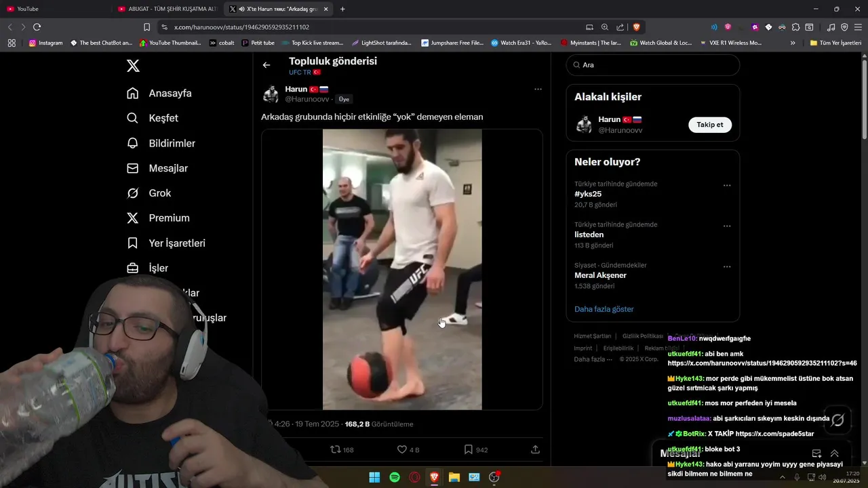
Task: Open the post's three-dot more menu
Action: click(x=538, y=89)
